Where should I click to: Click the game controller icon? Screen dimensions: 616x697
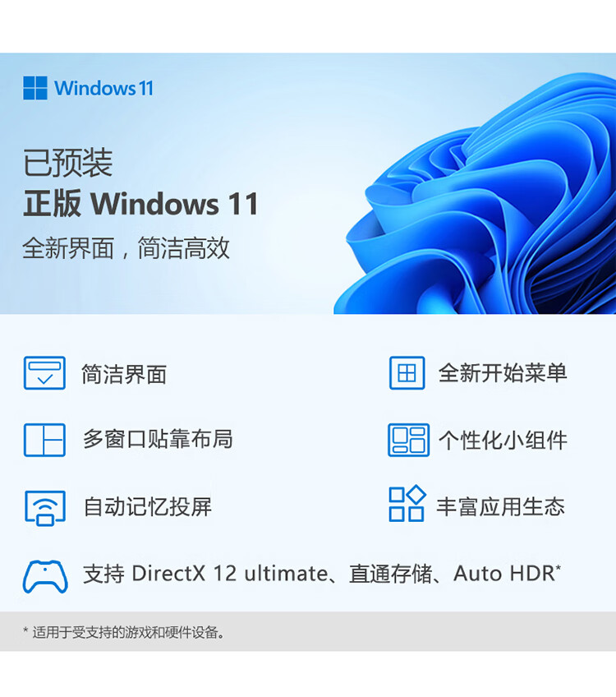45,576
